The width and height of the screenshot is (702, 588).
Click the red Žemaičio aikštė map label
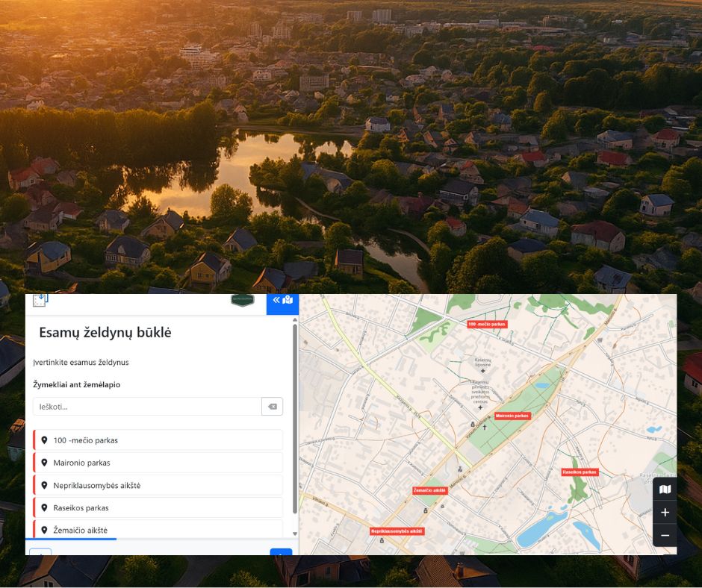(430, 490)
